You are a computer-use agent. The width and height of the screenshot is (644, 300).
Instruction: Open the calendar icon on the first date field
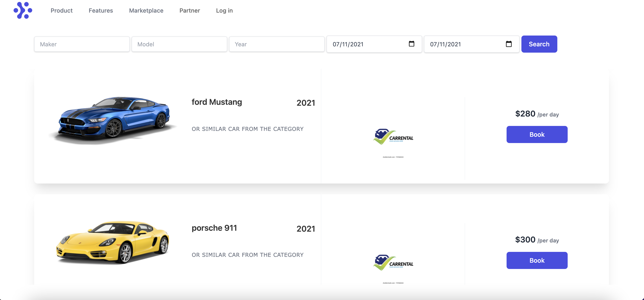(412, 44)
